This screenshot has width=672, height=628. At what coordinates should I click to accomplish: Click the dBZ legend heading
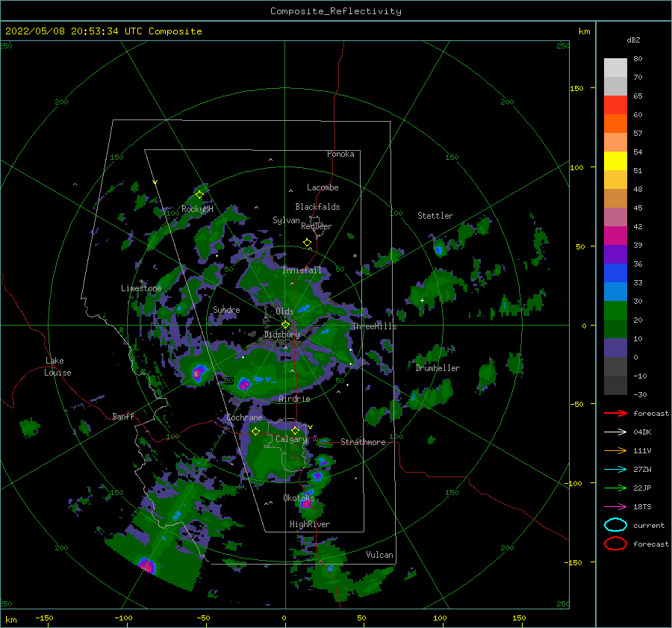[633, 40]
